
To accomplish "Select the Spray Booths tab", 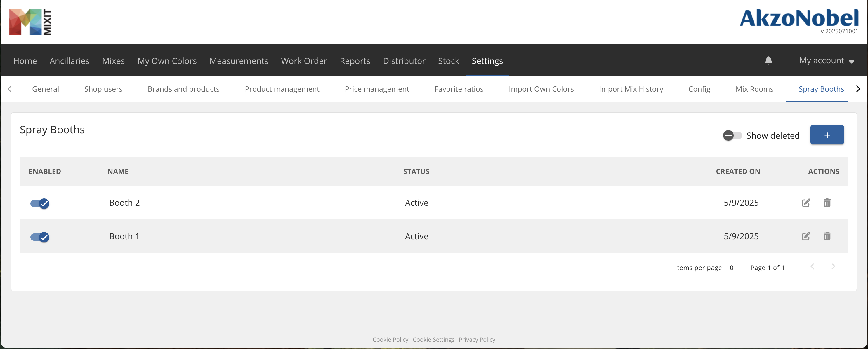I will click(x=821, y=89).
